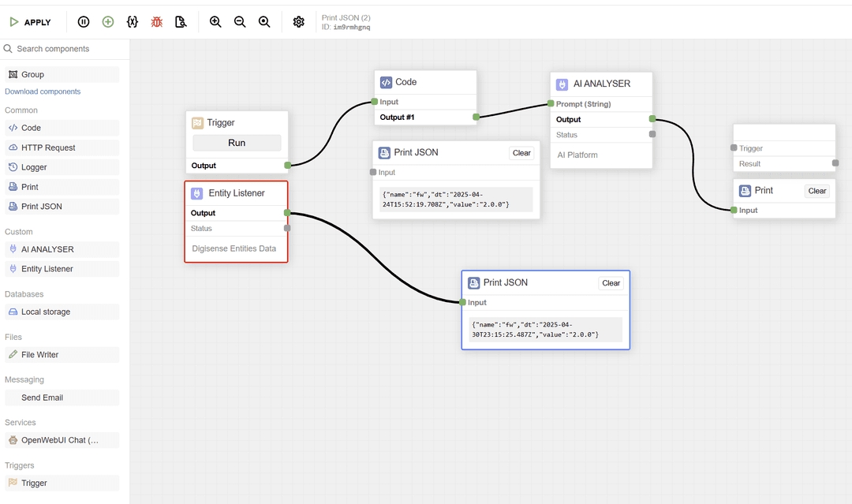
Task: Open the document source icon in toolbar
Action: [181, 22]
